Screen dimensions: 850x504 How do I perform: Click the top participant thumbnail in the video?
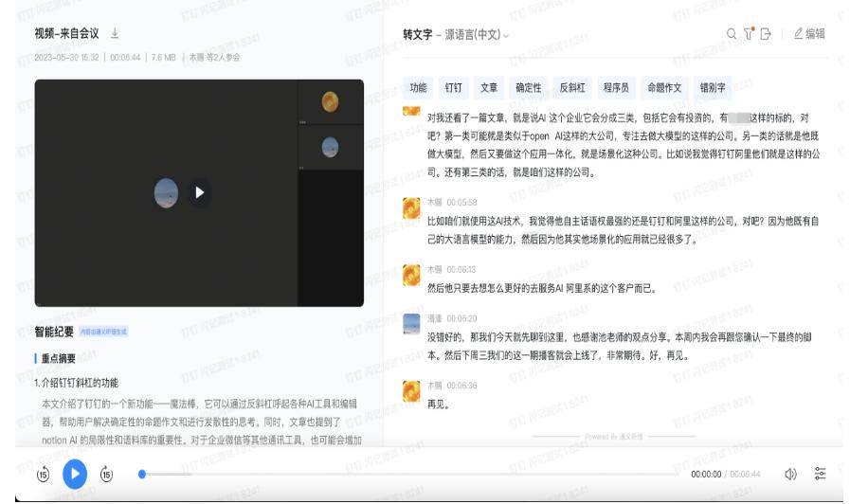[330, 101]
